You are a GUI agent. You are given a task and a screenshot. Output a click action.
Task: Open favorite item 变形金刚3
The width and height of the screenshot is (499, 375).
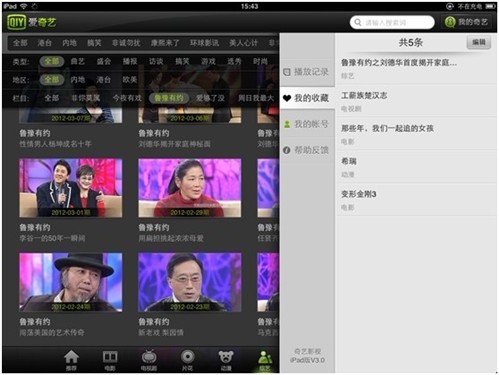pos(416,200)
